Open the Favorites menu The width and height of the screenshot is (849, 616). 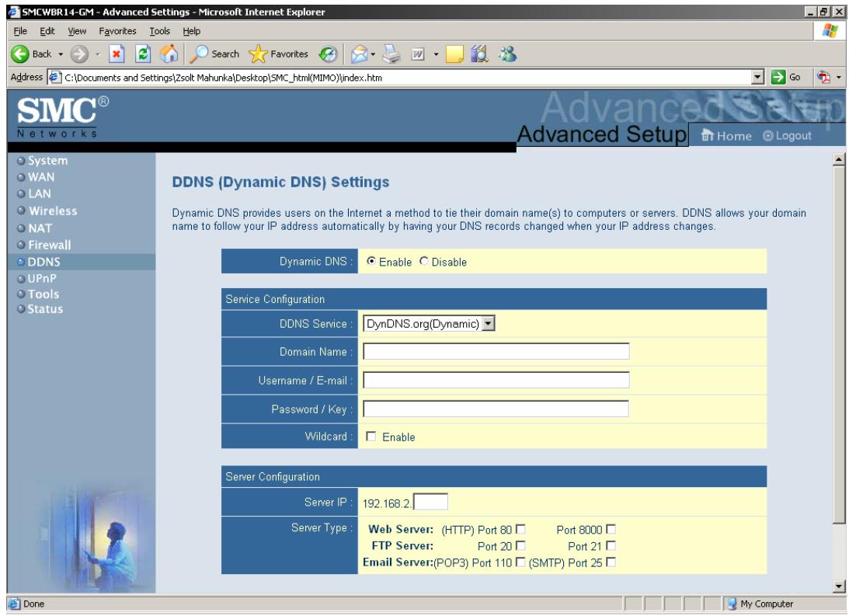point(117,31)
